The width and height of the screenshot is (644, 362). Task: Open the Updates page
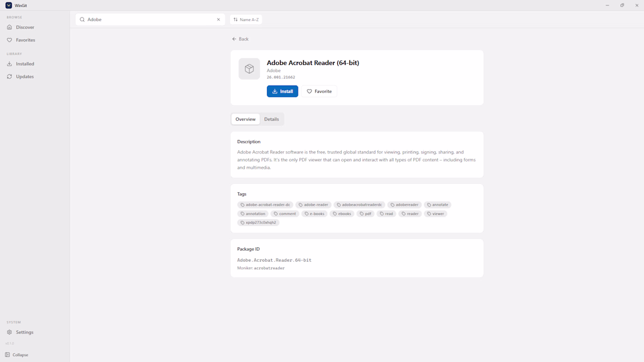(x=35, y=76)
